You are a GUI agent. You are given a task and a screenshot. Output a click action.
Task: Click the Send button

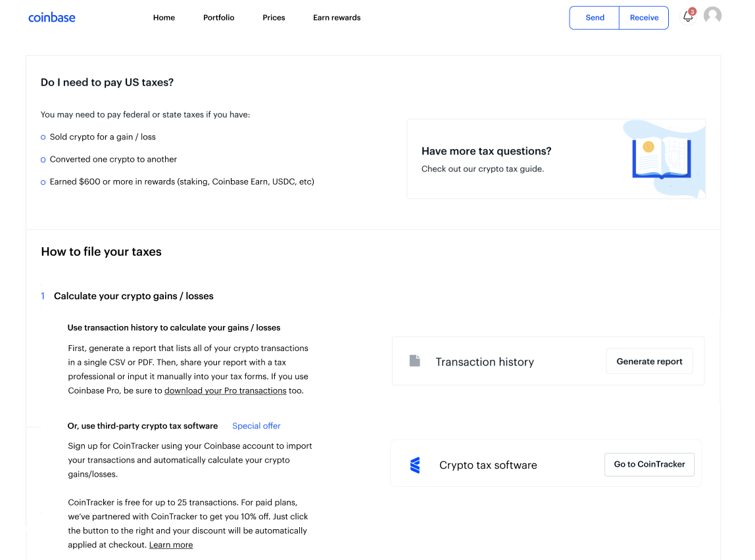(x=594, y=18)
